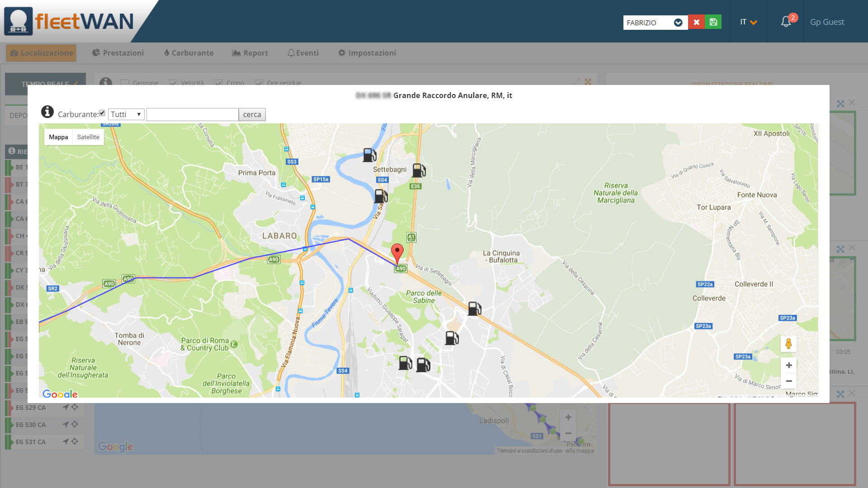Open fuel station marker near Parco delle Sabine
868x488 pixels.
click(474, 309)
